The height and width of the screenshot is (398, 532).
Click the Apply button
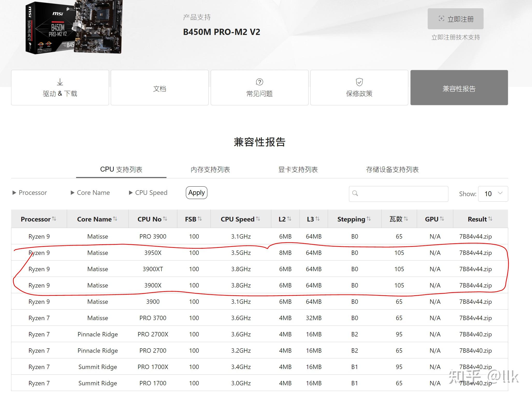(x=196, y=193)
